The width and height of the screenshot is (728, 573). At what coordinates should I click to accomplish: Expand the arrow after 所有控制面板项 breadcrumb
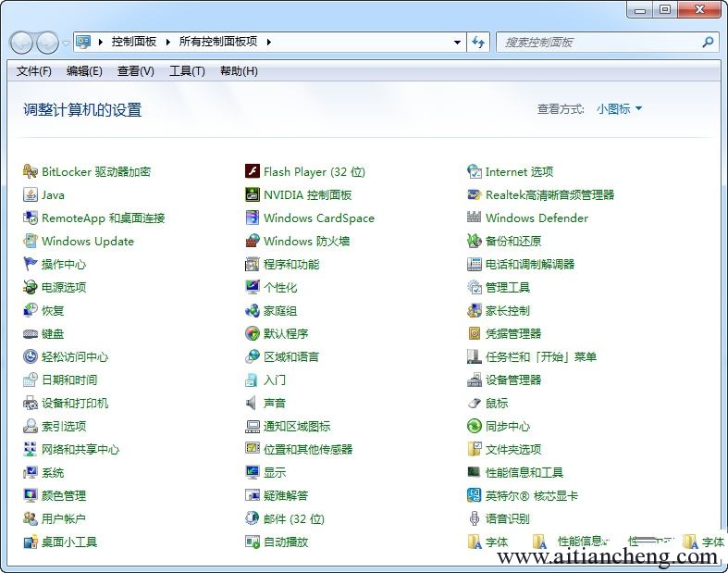(x=269, y=42)
